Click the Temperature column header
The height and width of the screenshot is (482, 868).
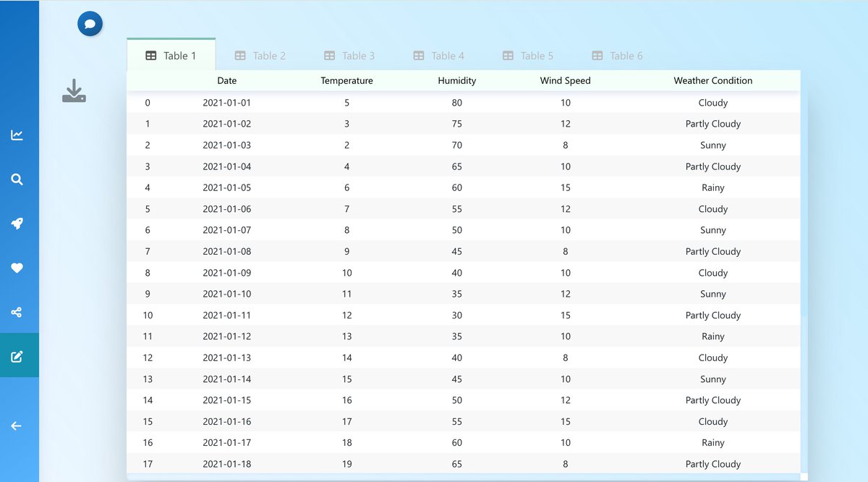[x=347, y=81]
